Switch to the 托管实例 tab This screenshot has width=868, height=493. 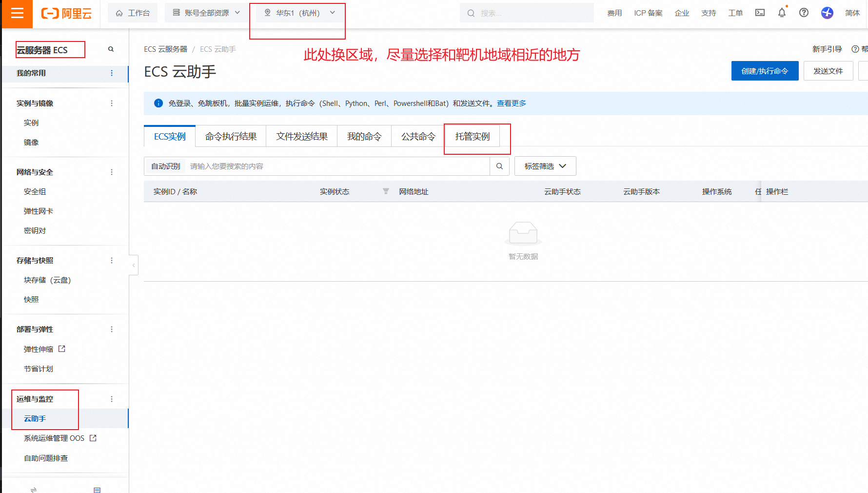click(473, 137)
